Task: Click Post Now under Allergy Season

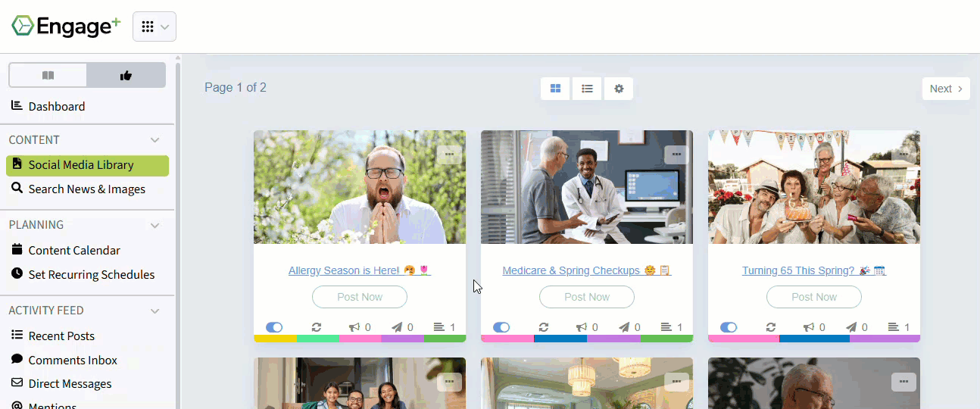Action: (360, 297)
